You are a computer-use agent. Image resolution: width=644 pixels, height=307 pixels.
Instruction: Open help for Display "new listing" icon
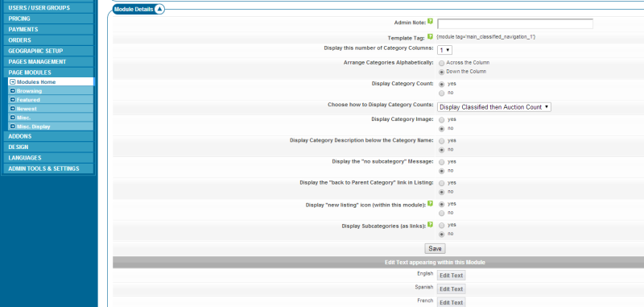tap(430, 203)
